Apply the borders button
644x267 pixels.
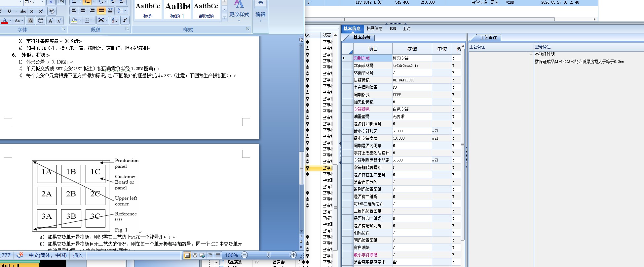point(87,21)
